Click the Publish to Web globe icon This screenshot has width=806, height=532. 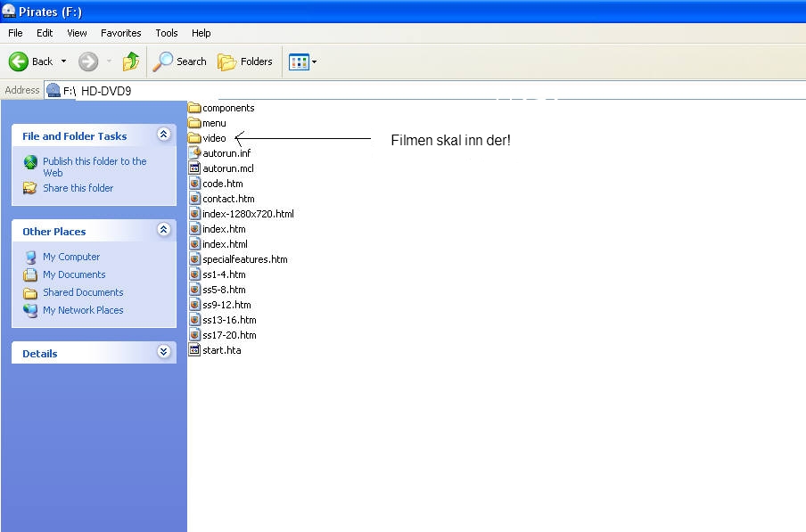pyautogui.click(x=30, y=162)
